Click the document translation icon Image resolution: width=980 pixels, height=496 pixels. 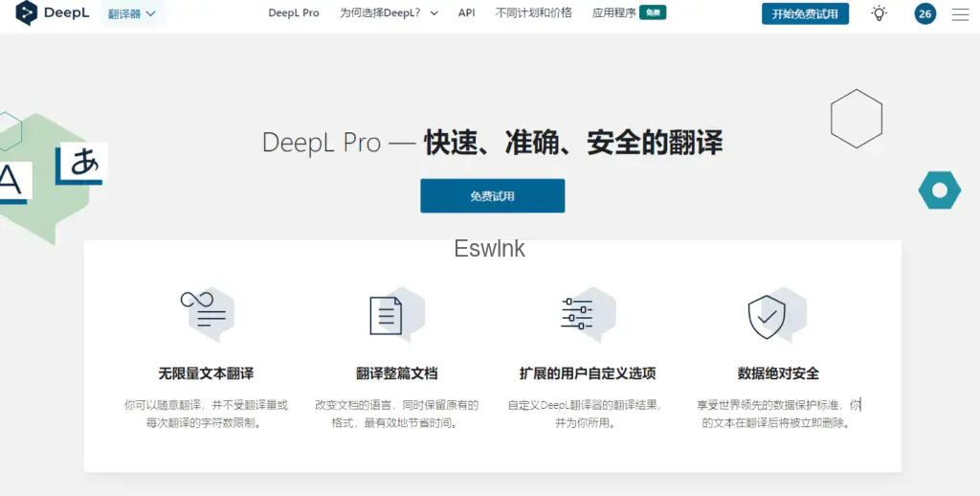pyautogui.click(x=387, y=314)
